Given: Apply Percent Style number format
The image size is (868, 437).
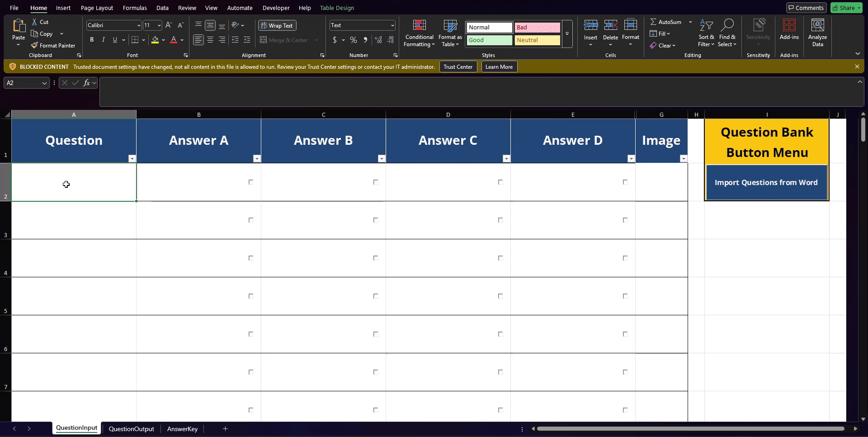Looking at the screenshot, I should (x=354, y=40).
